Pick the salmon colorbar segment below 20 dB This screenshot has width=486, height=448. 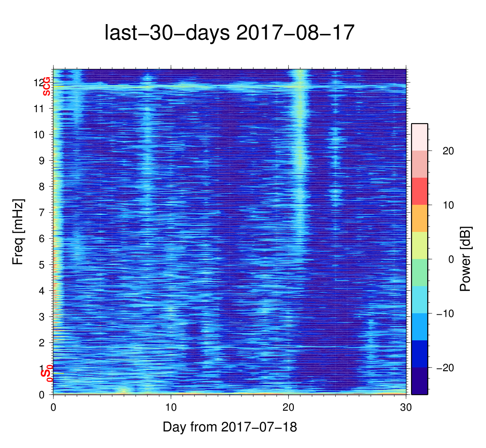coord(419,164)
